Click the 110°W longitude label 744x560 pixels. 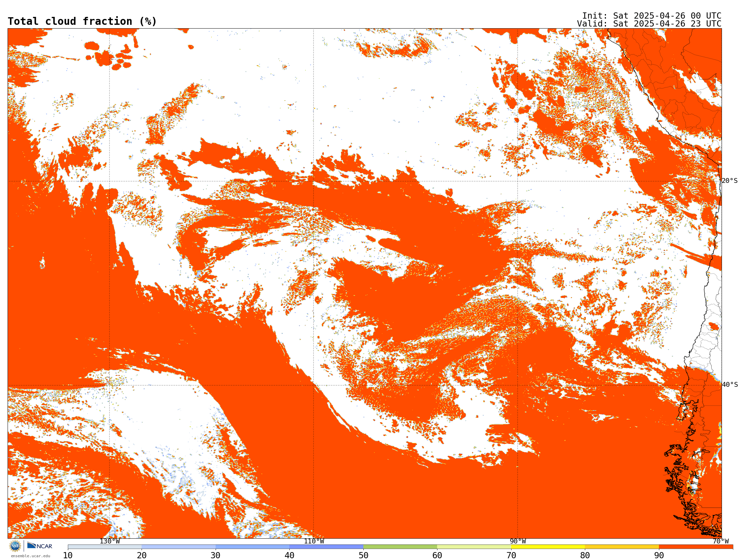(x=314, y=541)
